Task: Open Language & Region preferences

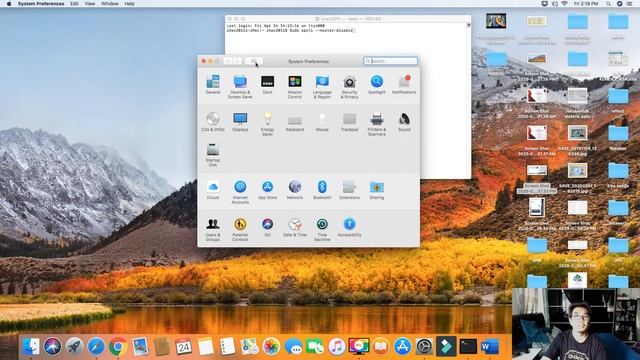Action: pyautogui.click(x=322, y=87)
